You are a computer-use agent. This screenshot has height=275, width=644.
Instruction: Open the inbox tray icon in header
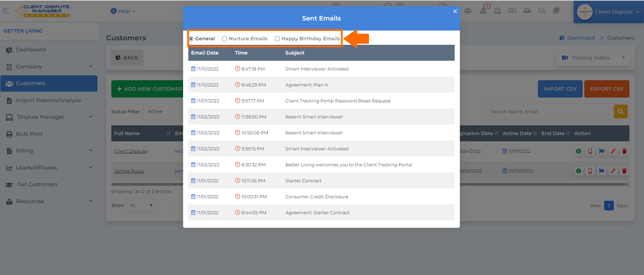coord(527,11)
